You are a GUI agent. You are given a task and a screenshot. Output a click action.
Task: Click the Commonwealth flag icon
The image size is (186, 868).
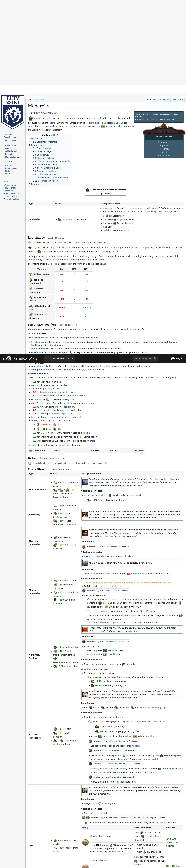pos(129,574)
